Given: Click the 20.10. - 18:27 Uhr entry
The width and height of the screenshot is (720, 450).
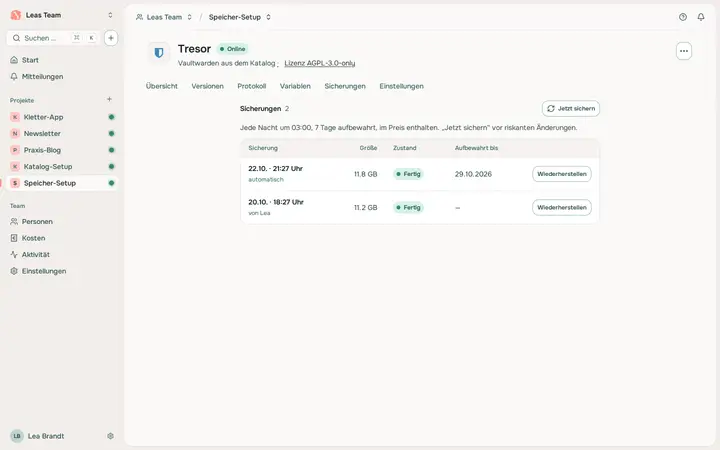Looking at the screenshot, I should (276, 202).
